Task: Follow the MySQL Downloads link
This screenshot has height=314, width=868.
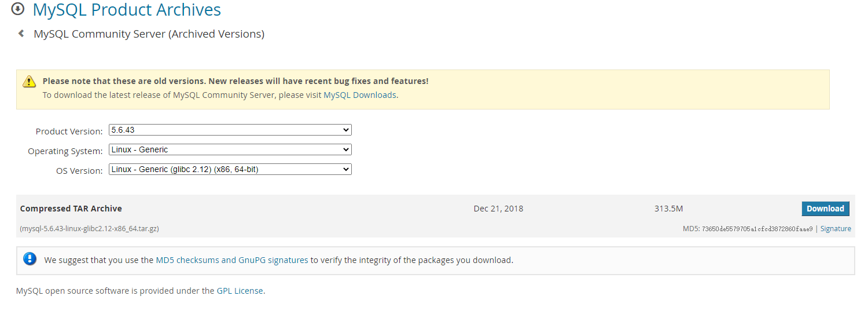Action: coord(360,95)
